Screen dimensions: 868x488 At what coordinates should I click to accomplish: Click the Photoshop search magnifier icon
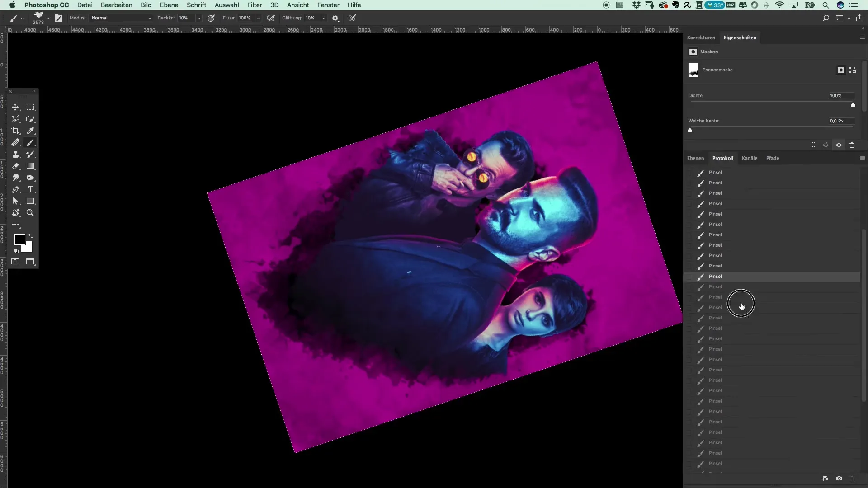click(826, 18)
